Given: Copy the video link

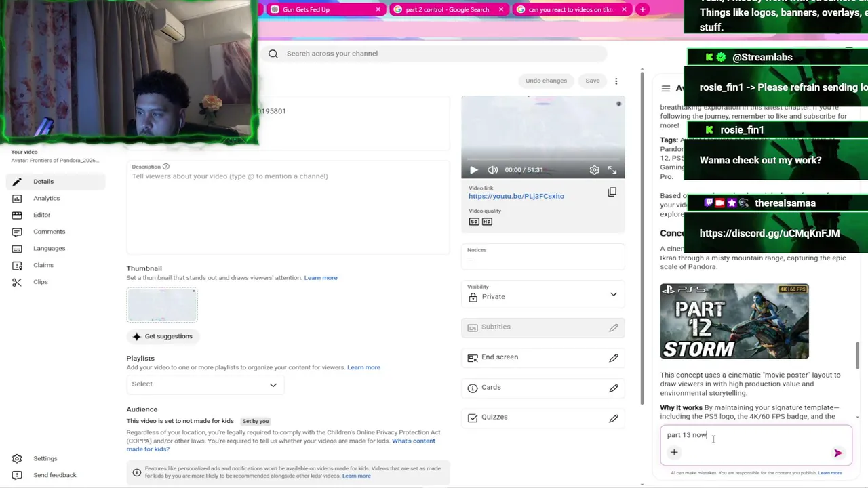Looking at the screenshot, I should point(612,192).
